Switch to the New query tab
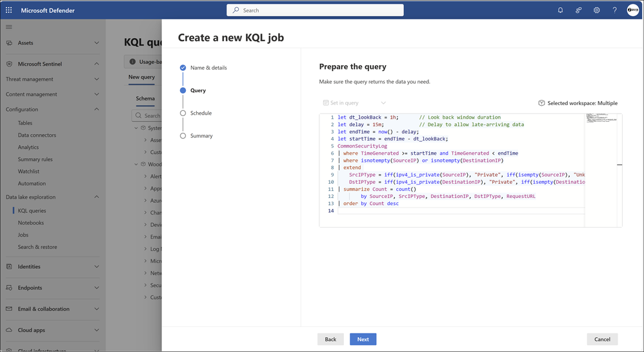Image resolution: width=644 pixels, height=352 pixels. coord(142,77)
